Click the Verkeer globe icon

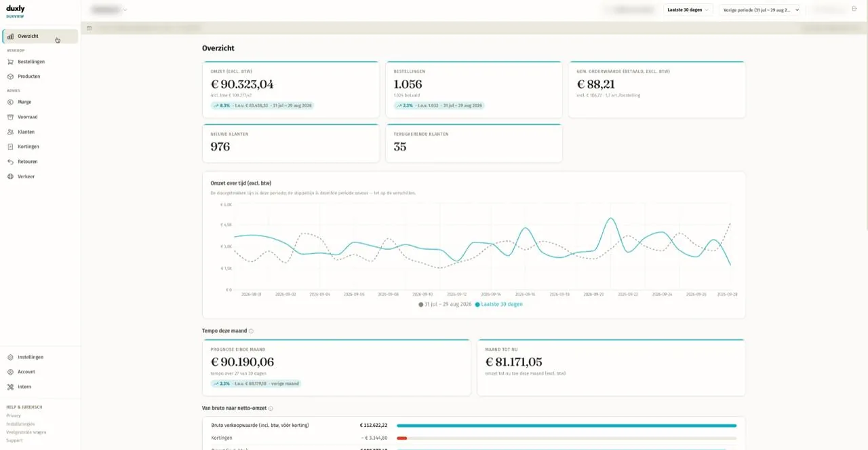tap(10, 176)
